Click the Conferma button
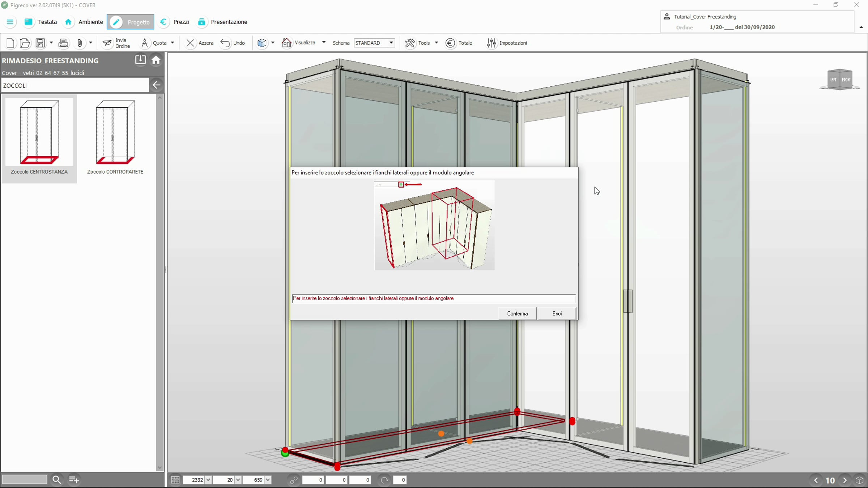The width and height of the screenshot is (868, 488). click(517, 313)
